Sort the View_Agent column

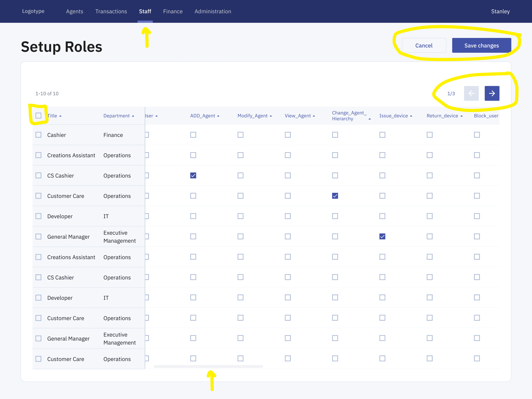pyautogui.click(x=314, y=116)
